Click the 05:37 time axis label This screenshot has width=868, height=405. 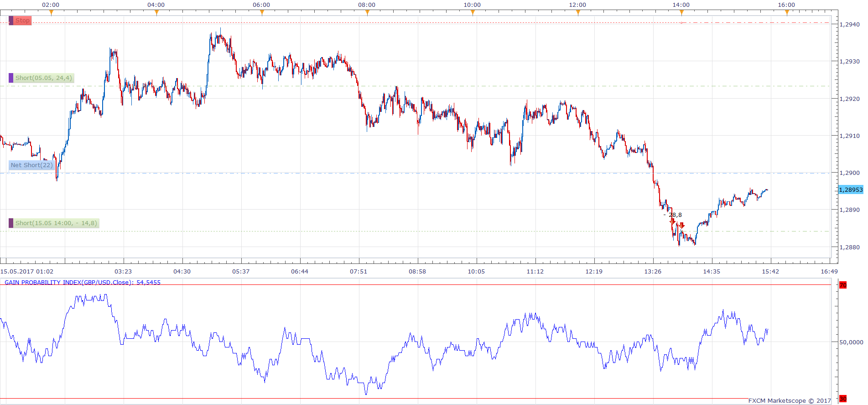[241, 271]
